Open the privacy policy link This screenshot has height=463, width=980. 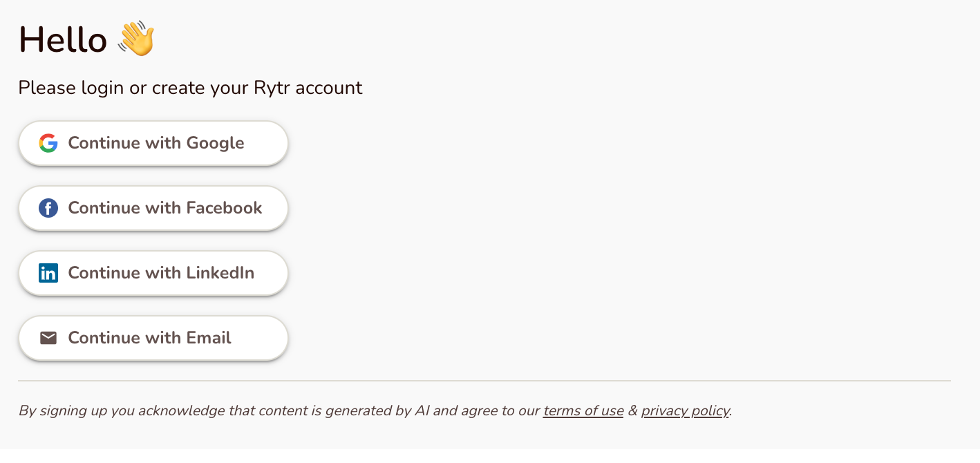point(685,411)
